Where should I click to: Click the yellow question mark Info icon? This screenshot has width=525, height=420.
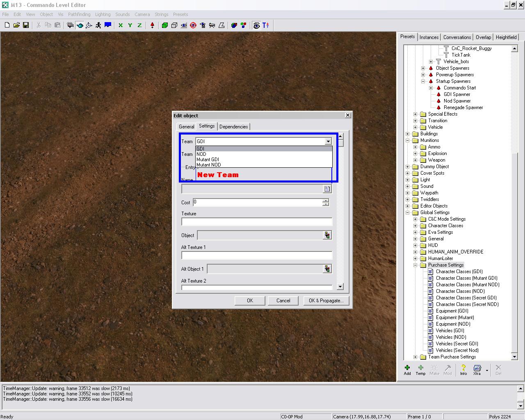point(463,370)
